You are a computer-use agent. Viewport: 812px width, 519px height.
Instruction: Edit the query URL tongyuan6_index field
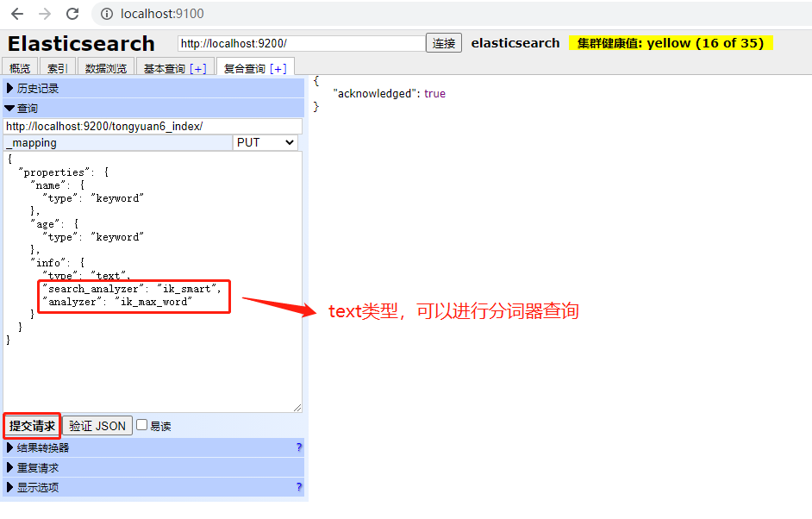click(x=153, y=127)
